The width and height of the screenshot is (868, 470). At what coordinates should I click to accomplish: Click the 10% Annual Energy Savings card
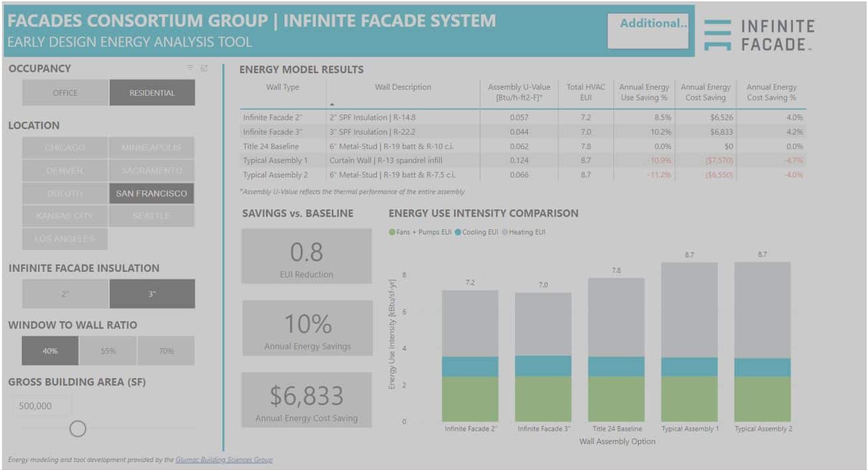coord(307,328)
